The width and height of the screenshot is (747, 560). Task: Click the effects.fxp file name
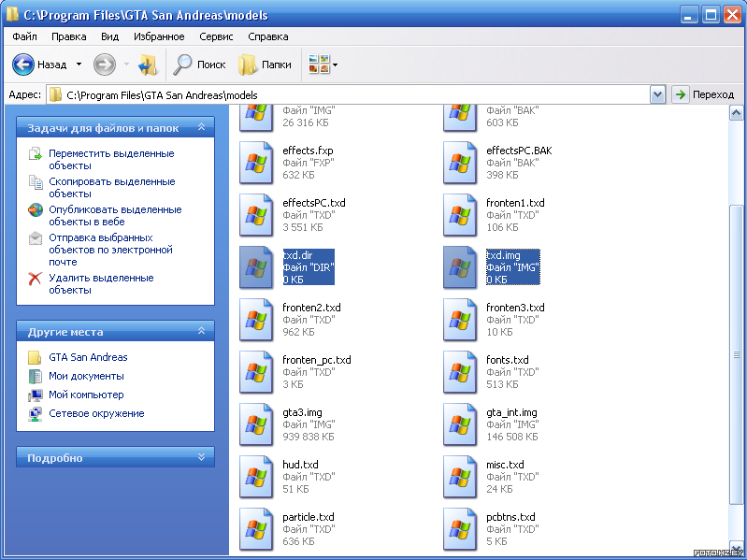308,151
